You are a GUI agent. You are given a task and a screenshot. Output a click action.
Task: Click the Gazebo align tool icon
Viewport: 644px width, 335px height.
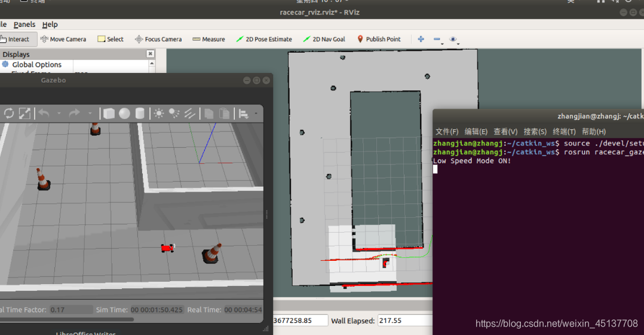[x=244, y=114]
